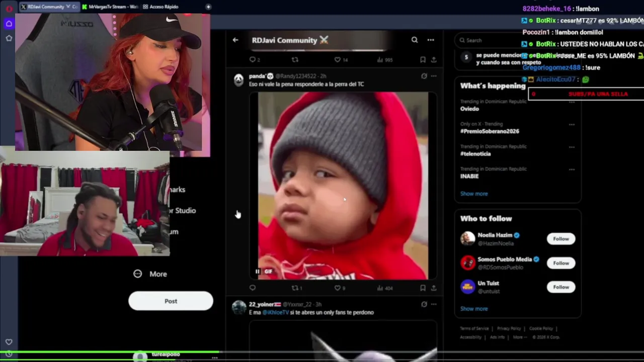Click the heart icon in browser sidebar
The image size is (644, 362).
click(9, 342)
